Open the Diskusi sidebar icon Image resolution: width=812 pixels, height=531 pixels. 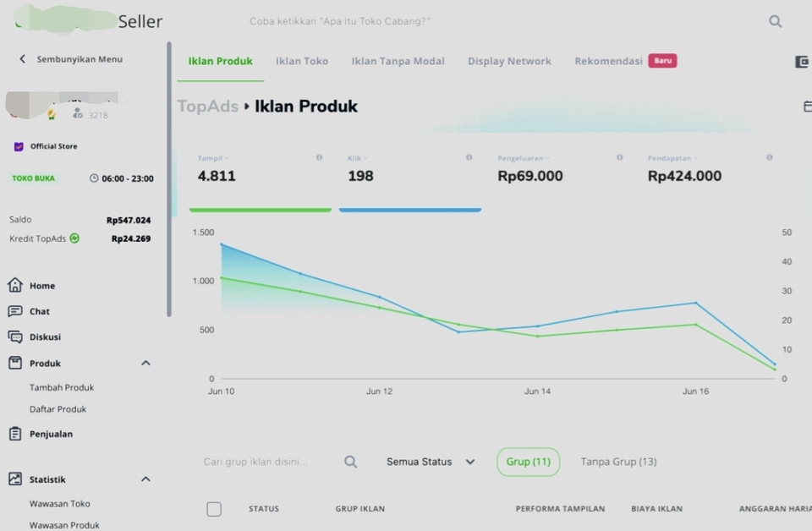point(15,337)
